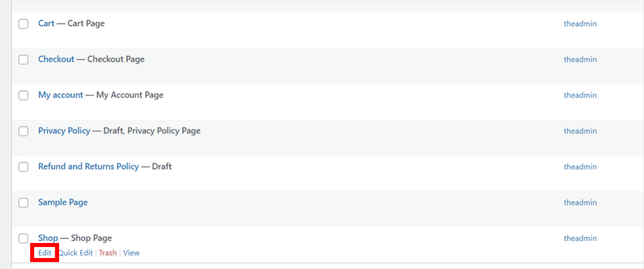644x269 pixels.
Task: Click the My account page title
Action: (x=60, y=95)
